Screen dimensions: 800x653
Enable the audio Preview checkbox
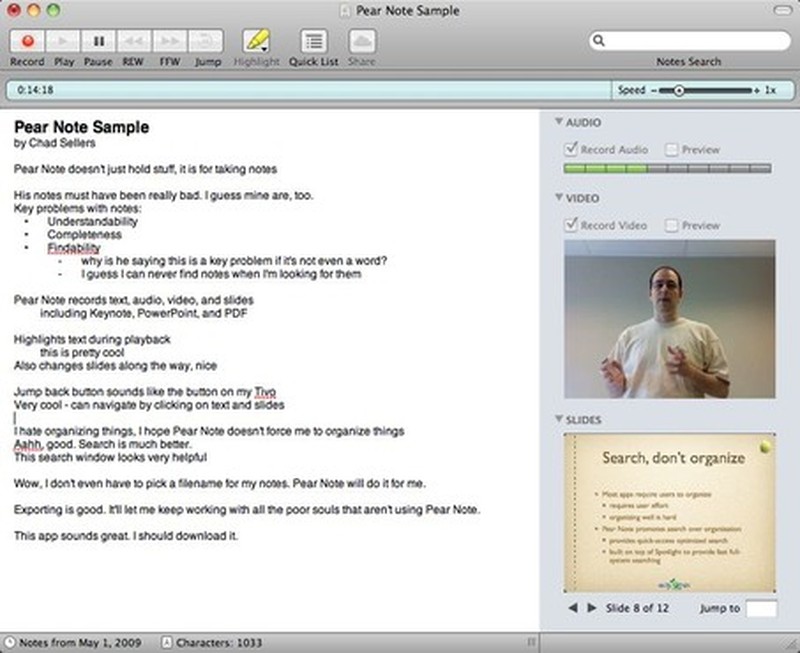click(x=672, y=149)
